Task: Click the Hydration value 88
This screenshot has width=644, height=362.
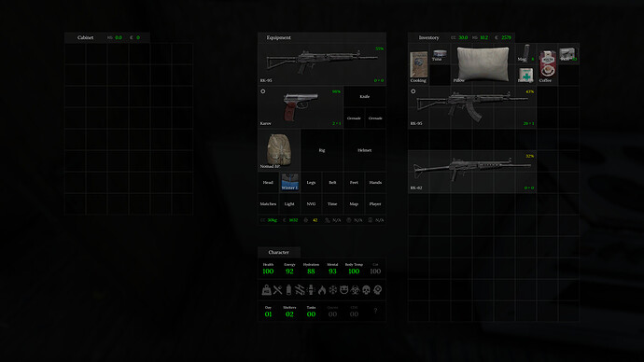Action: (311, 271)
